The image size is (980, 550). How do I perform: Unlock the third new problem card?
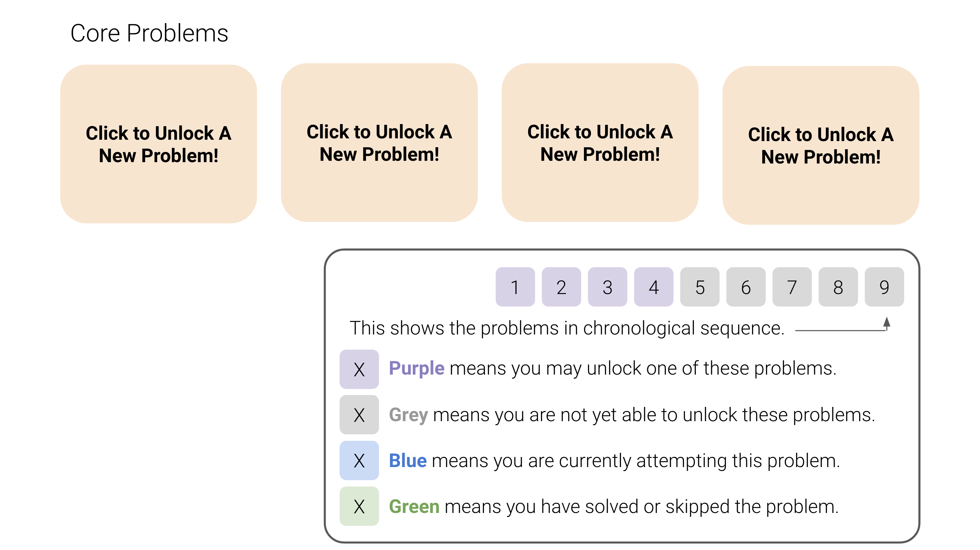coord(600,142)
